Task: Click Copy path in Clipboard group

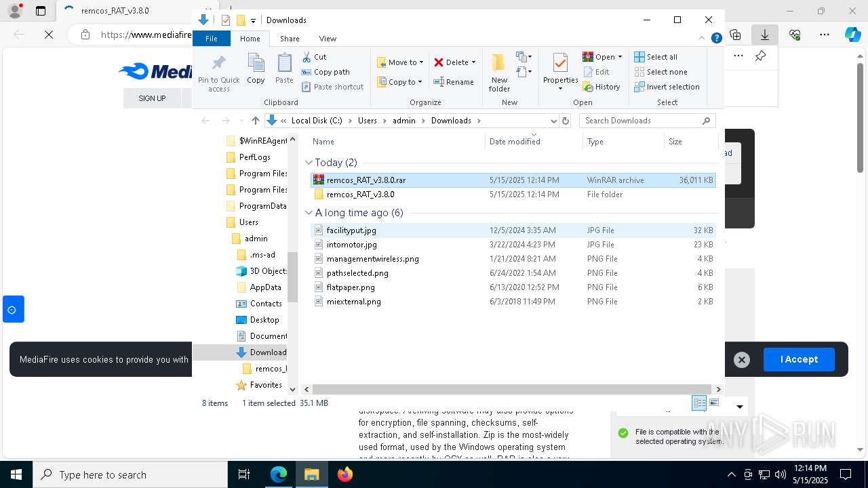Action: (325, 72)
